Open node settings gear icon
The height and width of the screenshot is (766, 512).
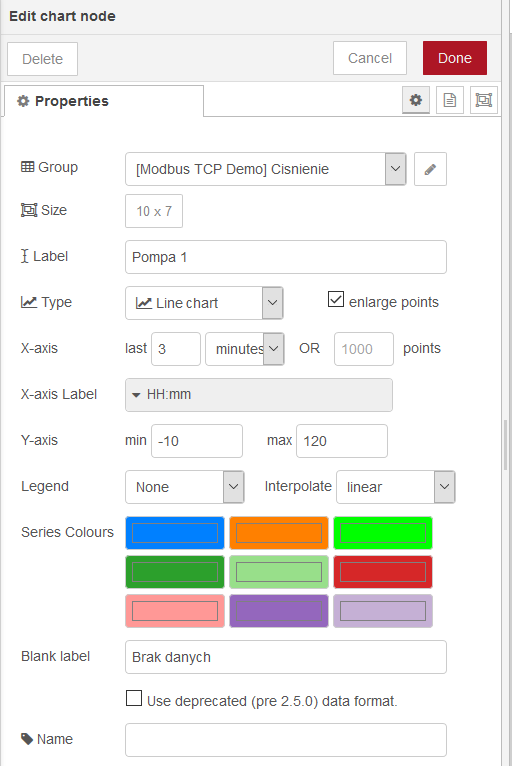pos(416,100)
